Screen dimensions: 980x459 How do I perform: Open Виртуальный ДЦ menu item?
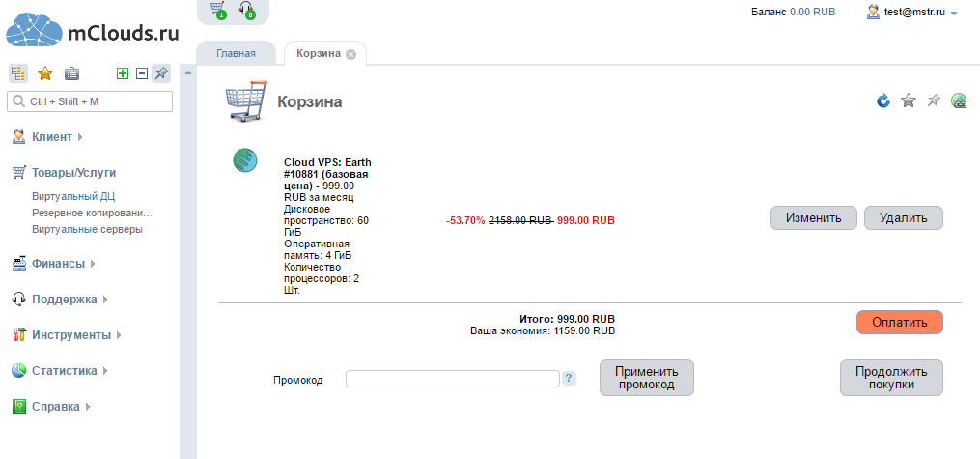click(x=73, y=197)
